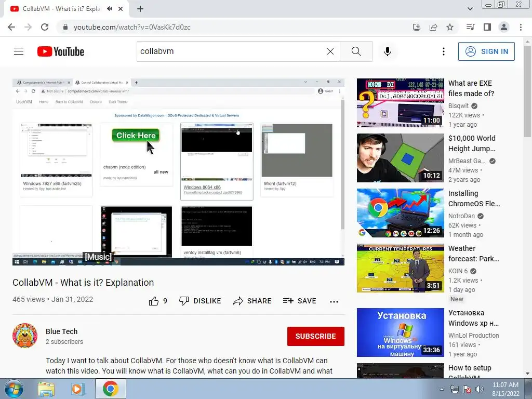
Task: Click the DISLIKE button
Action: [x=200, y=301]
